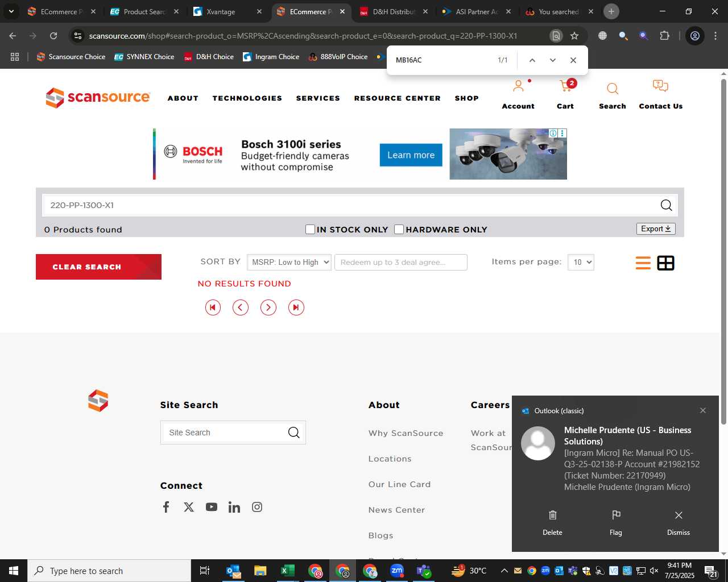The width and height of the screenshot is (728, 582).
Task: Enable the HARDWARE ONLY checkbox
Action: [399, 229]
